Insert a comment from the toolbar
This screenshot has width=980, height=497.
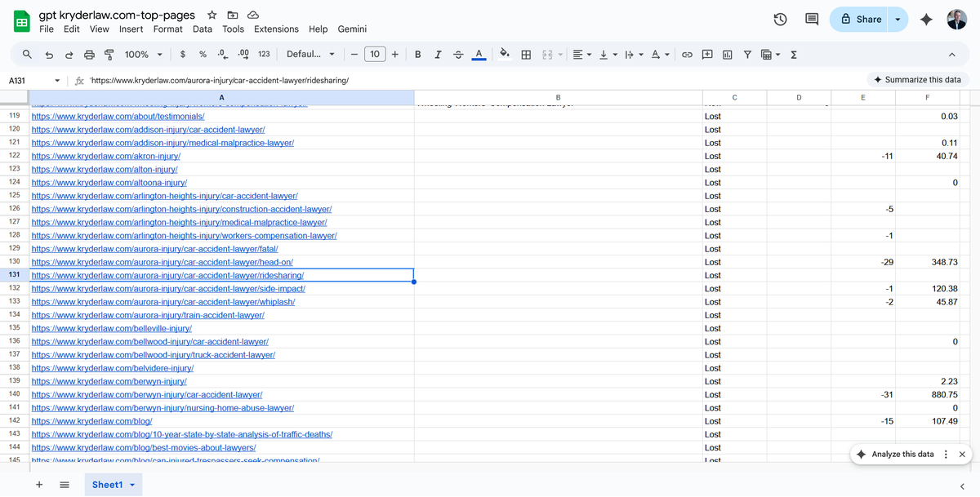click(x=707, y=55)
